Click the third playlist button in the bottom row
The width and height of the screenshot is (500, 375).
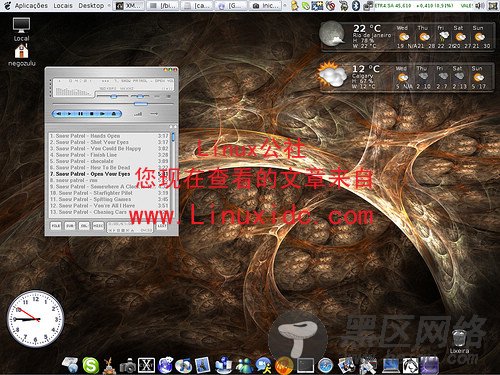[84, 226]
